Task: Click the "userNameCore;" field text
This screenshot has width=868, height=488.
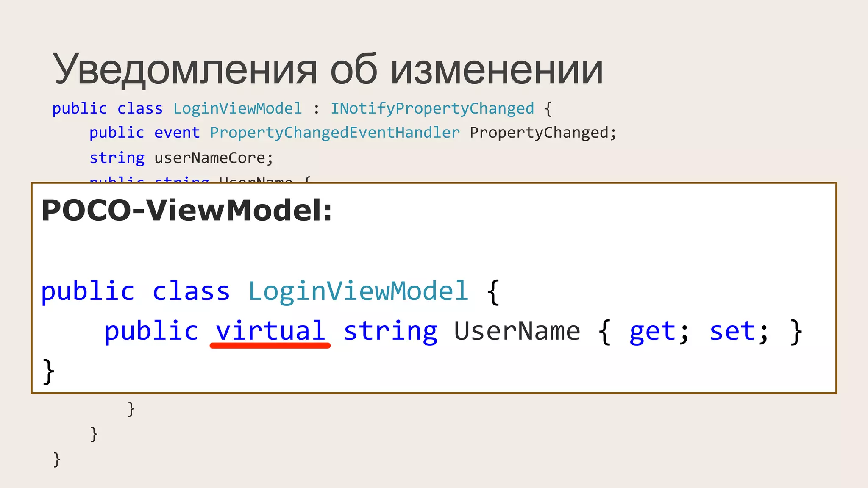Action: pyautogui.click(x=214, y=158)
